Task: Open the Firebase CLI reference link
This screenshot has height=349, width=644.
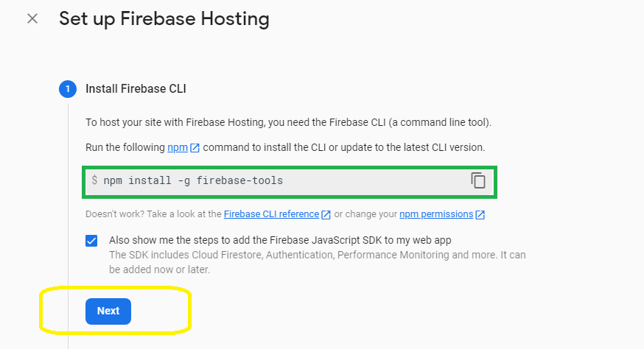Action: pos(271,214)
